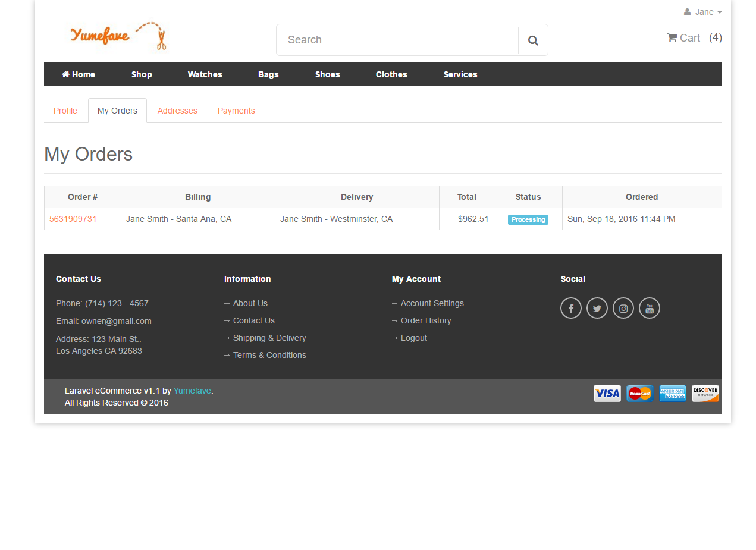
Task: Click delivery cell Jane Smith - Westminster, CA
Action: click(x=357, y=219)
